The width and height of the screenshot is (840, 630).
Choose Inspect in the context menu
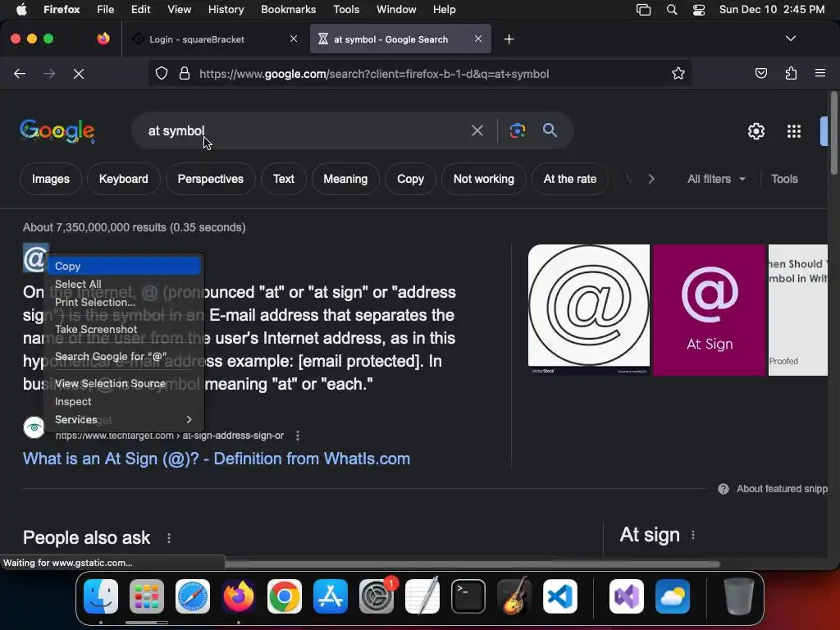coord(124,402)
